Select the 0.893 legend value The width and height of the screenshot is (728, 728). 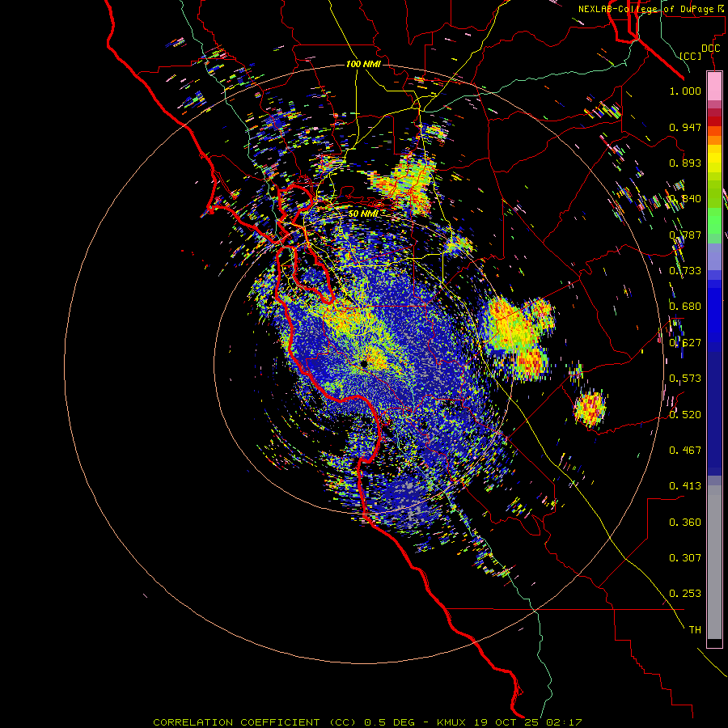point(685,163)
